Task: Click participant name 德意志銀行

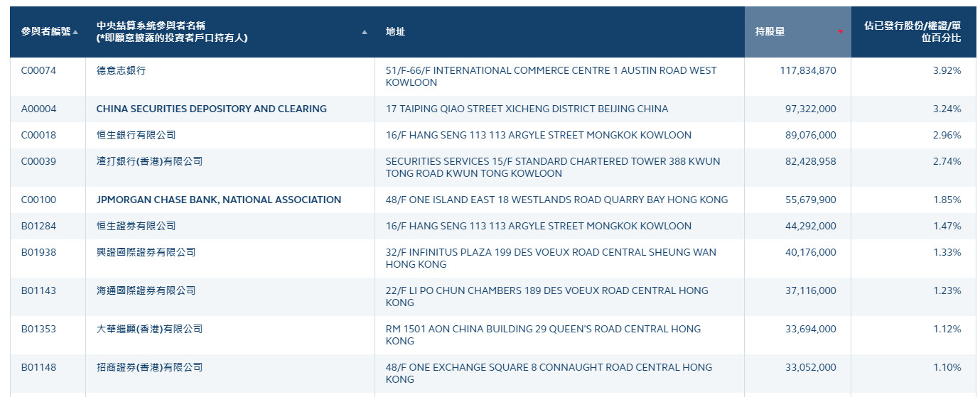Action: [121, 70]
